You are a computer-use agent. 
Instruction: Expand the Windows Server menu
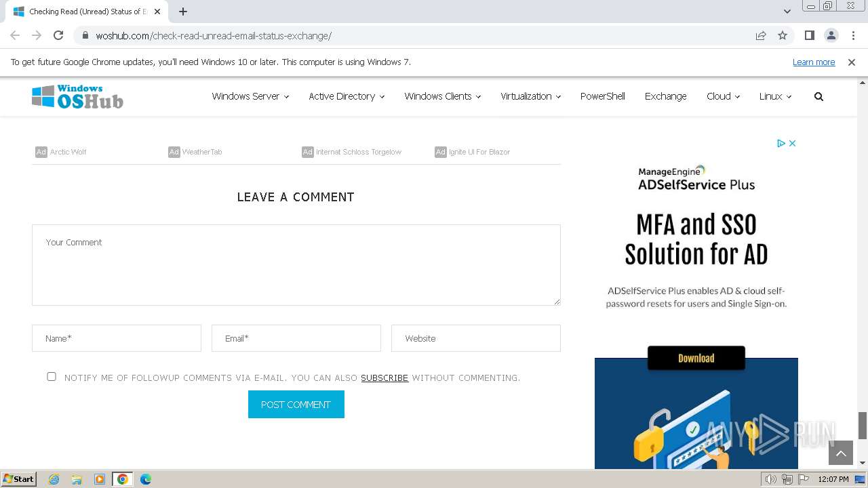point(250,96)
